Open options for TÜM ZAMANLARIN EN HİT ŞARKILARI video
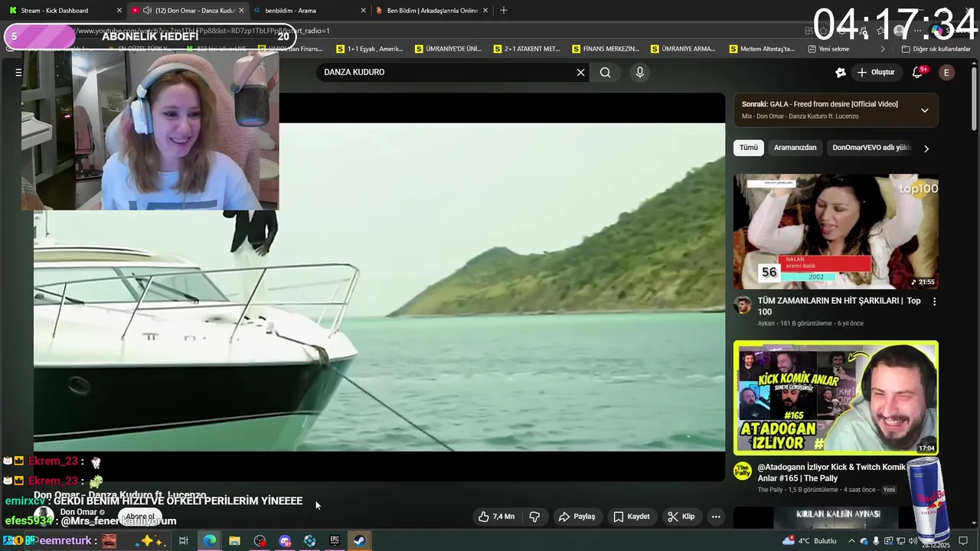 [x=934, y=302]
